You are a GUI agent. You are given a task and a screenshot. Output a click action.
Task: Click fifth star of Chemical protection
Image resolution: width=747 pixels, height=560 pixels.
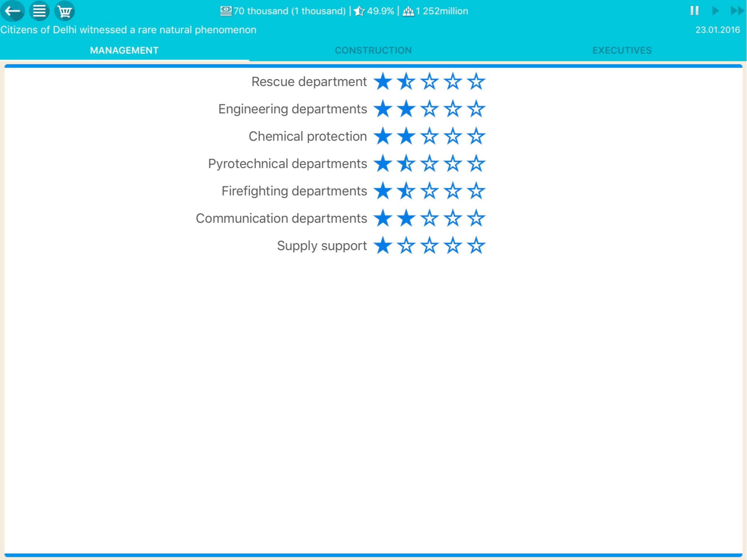coord(476,136)
